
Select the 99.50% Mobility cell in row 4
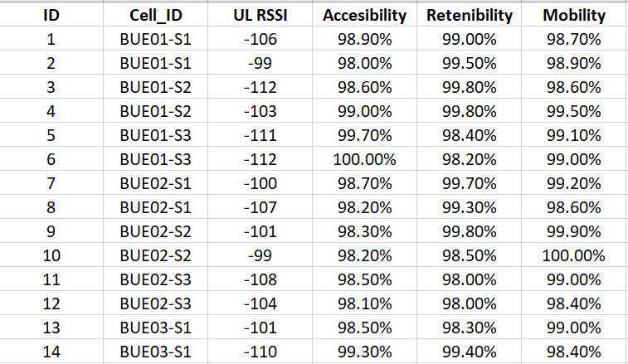(574, 111)
